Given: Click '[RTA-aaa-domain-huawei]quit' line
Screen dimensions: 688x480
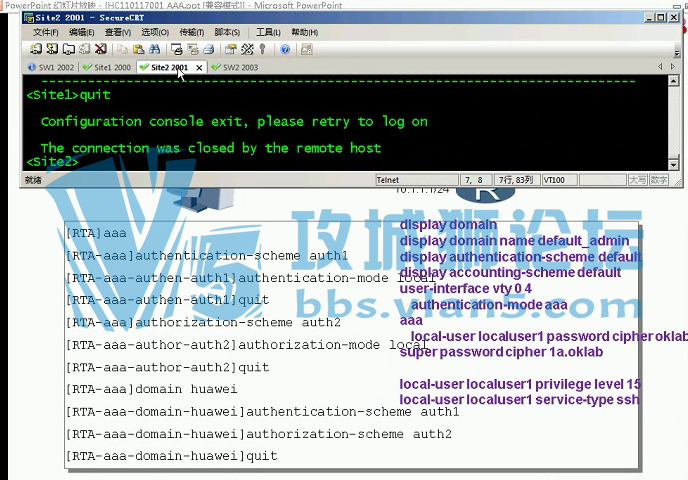Looking at the screenshot, I should tap(172, 456).
